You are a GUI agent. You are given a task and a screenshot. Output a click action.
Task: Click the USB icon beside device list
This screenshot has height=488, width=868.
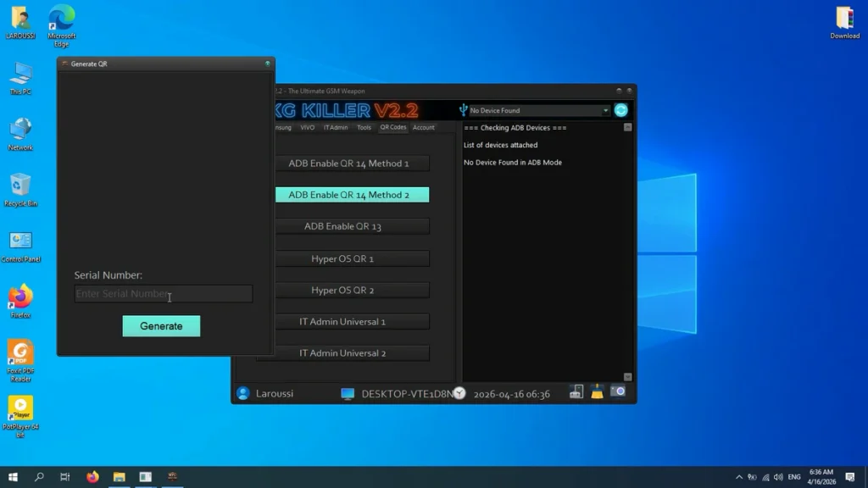click(x=463, y=110)
